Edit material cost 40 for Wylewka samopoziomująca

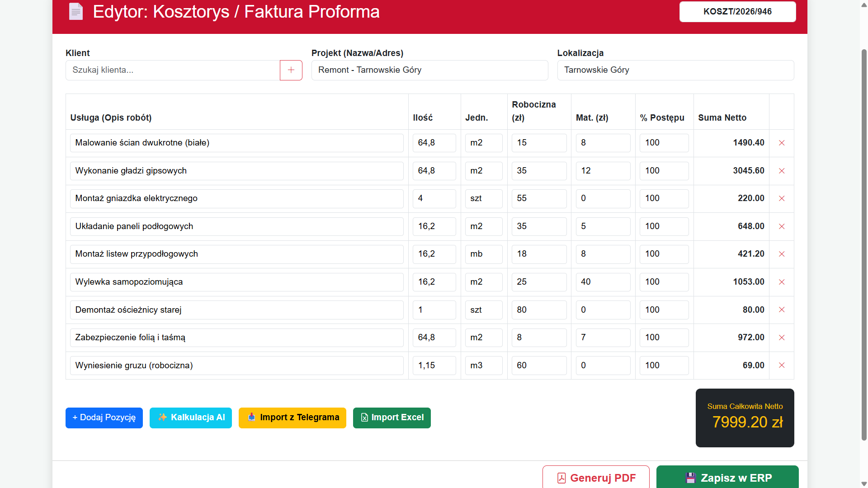[603, 282]
